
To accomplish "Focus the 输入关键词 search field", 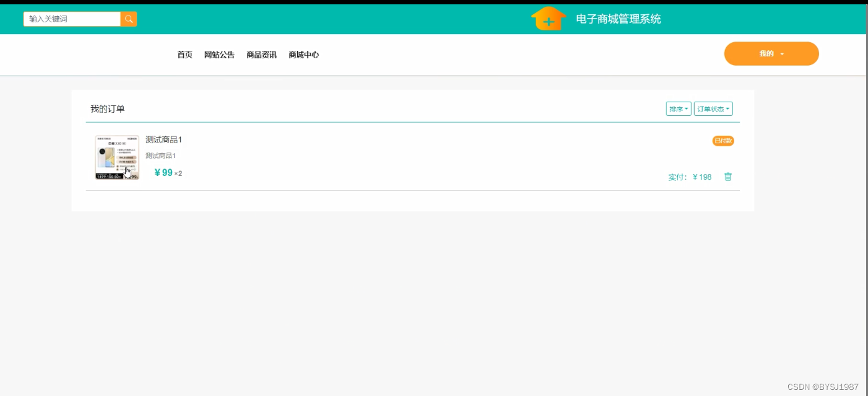I will point(72,19).
